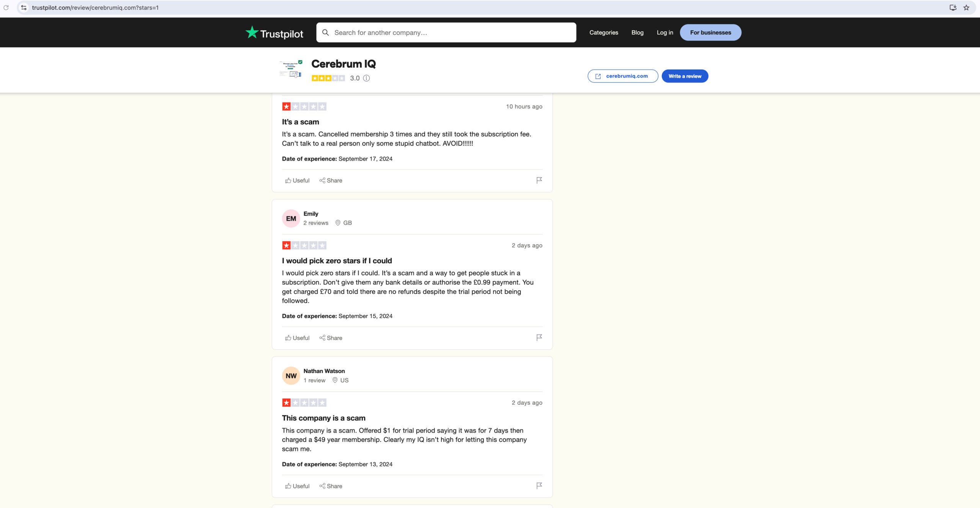Click 'Useful' on Emily's review

(296, 338)
